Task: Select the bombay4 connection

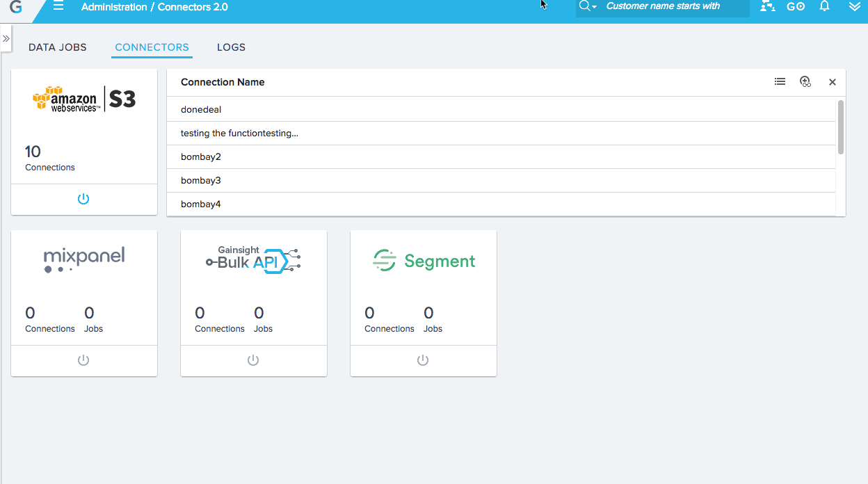Action: pyautogui.click(x=501, y=204)
